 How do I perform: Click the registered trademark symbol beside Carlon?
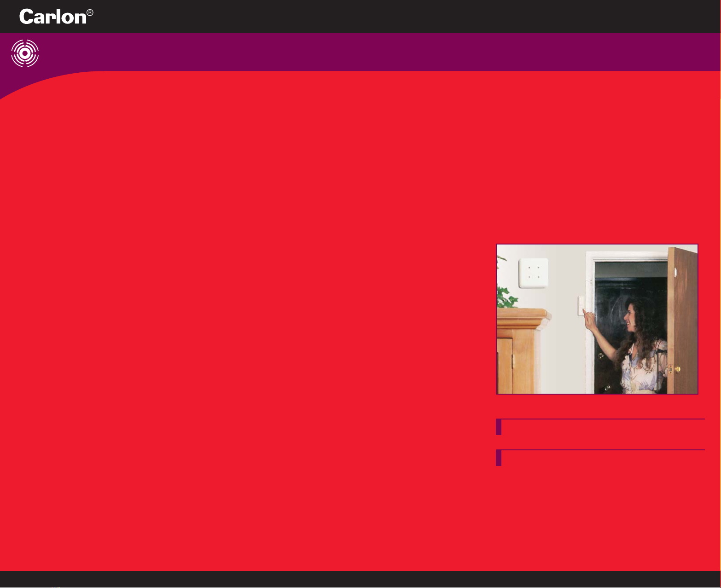click(x=90, y=13)
